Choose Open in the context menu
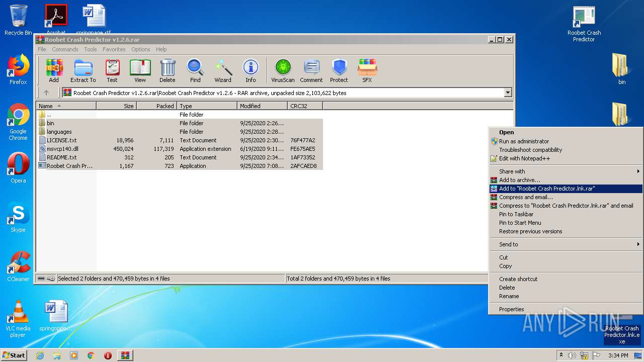The height and width of the screenshot is (362, 644). click(x=566, y=133)
